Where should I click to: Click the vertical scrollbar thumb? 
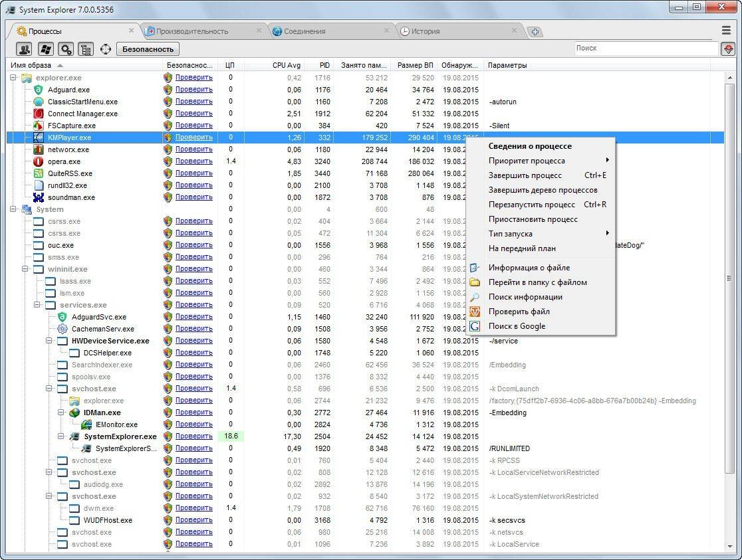pos(729,278)
